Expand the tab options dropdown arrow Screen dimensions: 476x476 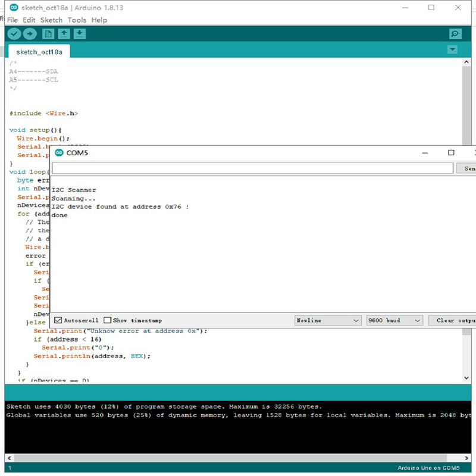(452, 49)
